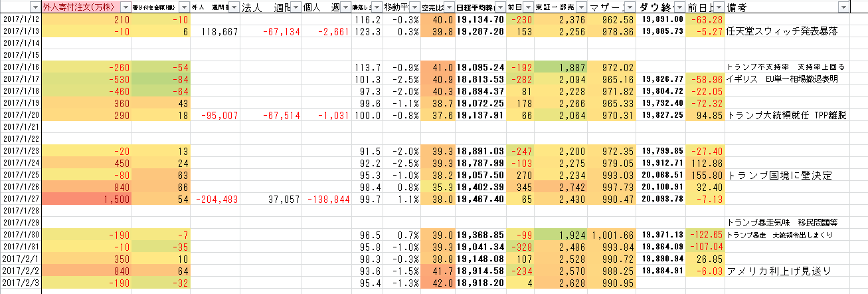Open the 法人 週間 column filter arrow
This screenshot has width=868, height=294.
pos(294,7)
